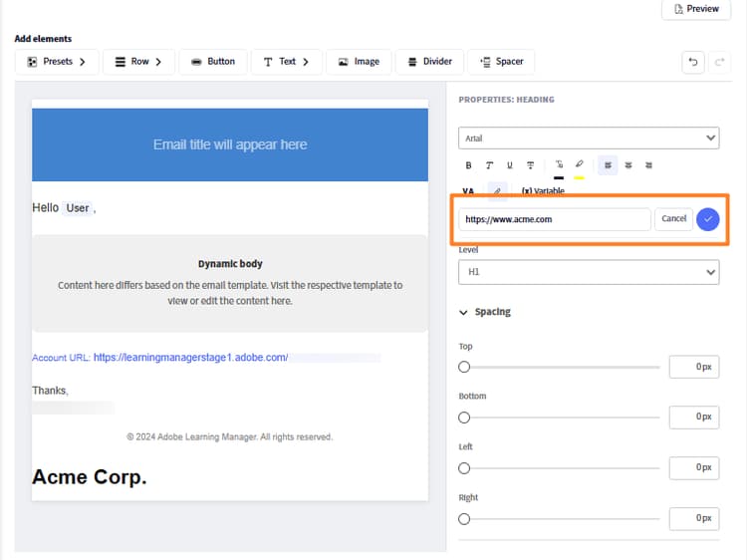Screen dimensions: 747x560
Task: Expand the Text element options
Action: pos(286,62)
